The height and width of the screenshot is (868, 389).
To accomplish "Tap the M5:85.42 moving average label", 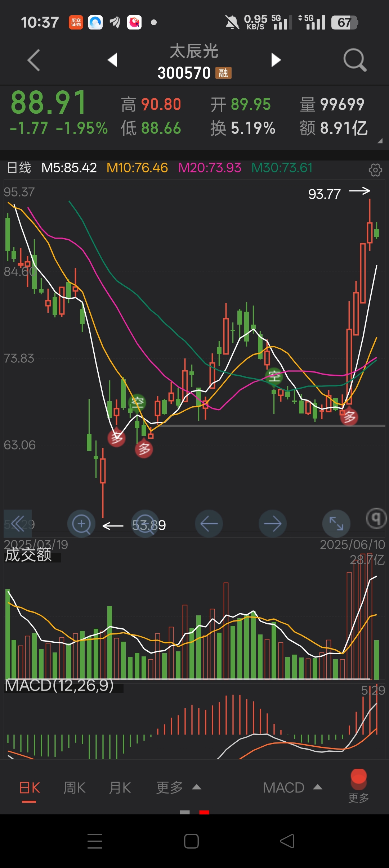I will [x=69, y=168].
